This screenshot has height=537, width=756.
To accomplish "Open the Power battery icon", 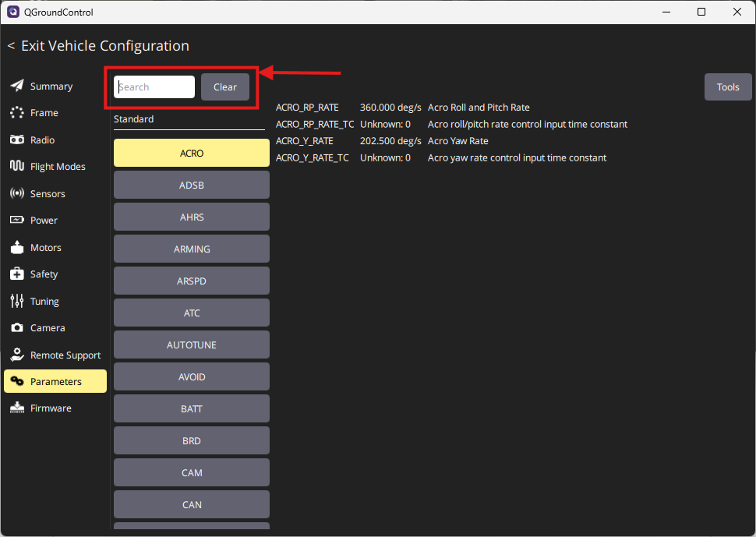I will coord(16,221).
